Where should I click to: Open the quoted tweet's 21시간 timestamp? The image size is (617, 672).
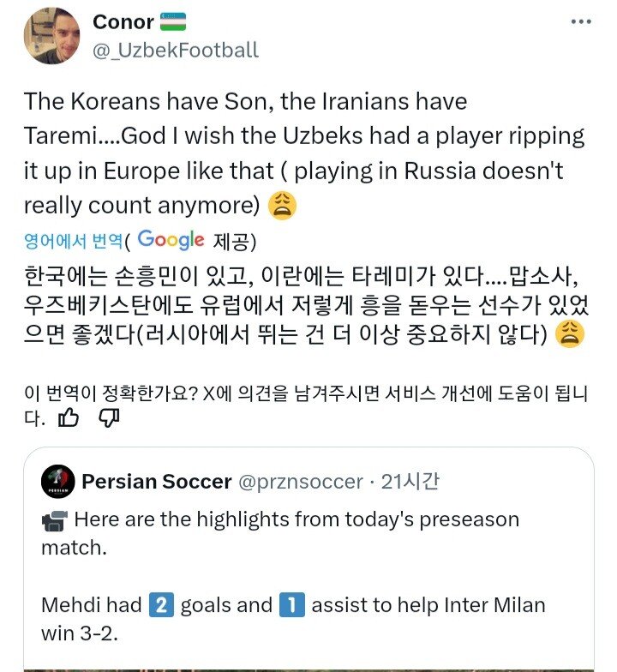[410, 482]
